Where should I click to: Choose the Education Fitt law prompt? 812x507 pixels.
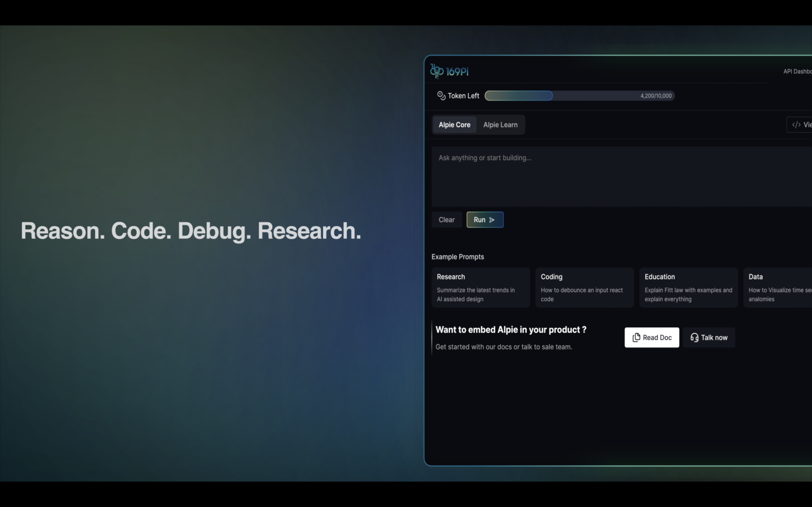pos(689,287)
